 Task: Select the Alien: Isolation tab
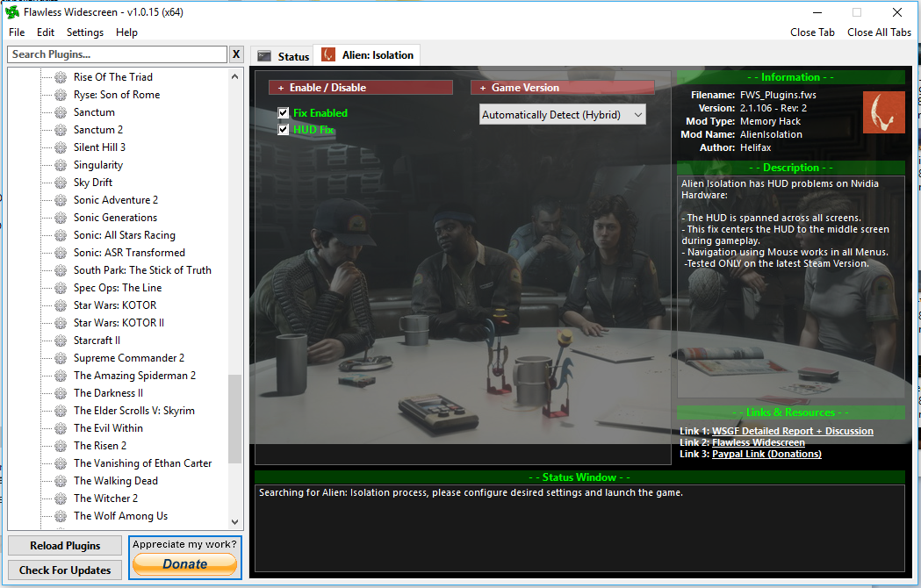[366, 54]
